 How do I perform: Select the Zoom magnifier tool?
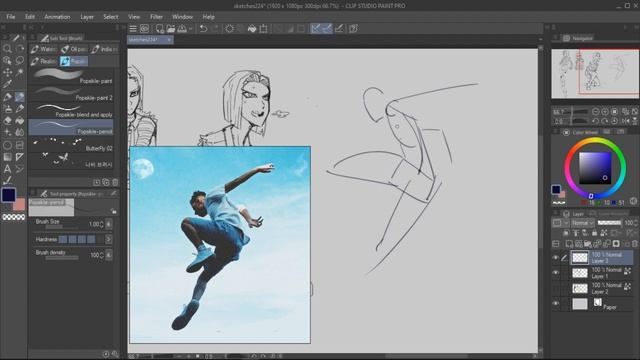[7, 49]
